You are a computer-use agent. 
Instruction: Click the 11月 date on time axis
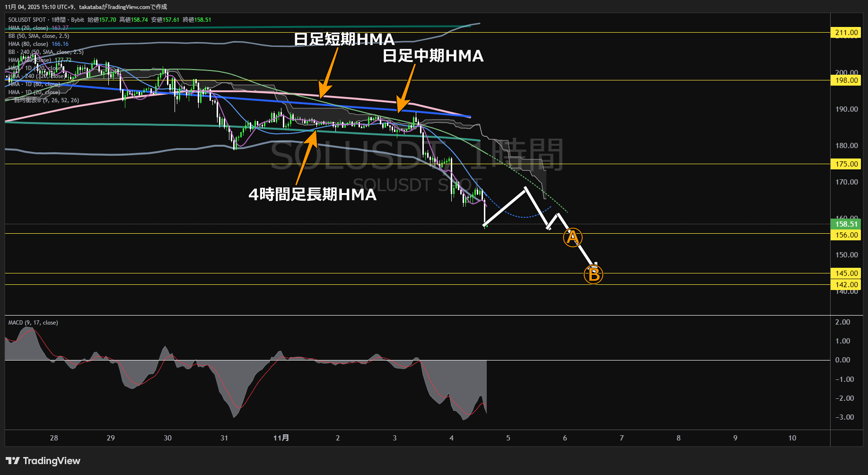(x=281, y=438)
